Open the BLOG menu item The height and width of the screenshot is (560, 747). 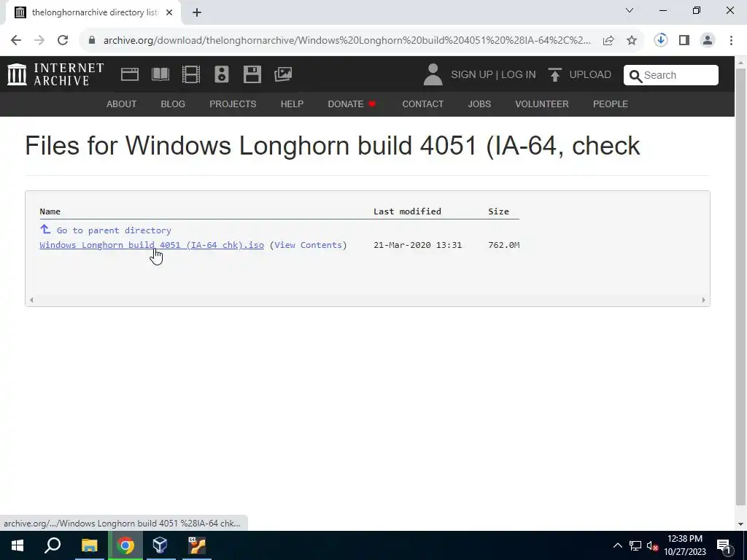[173, 104]
